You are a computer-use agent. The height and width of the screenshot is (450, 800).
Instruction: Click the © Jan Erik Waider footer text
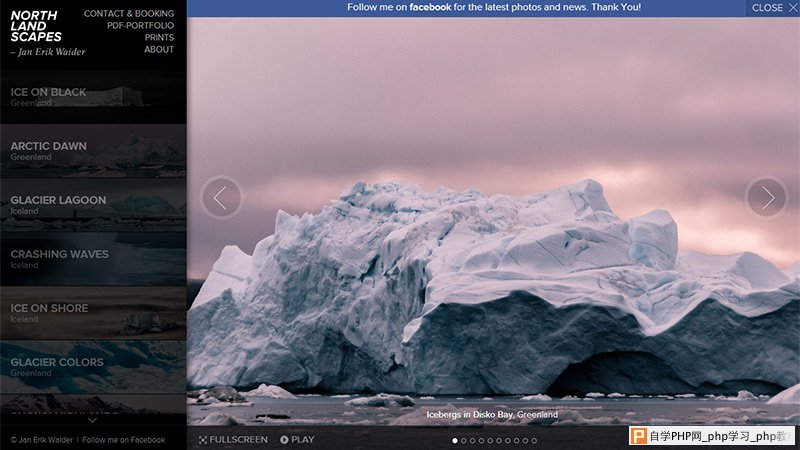42,440
